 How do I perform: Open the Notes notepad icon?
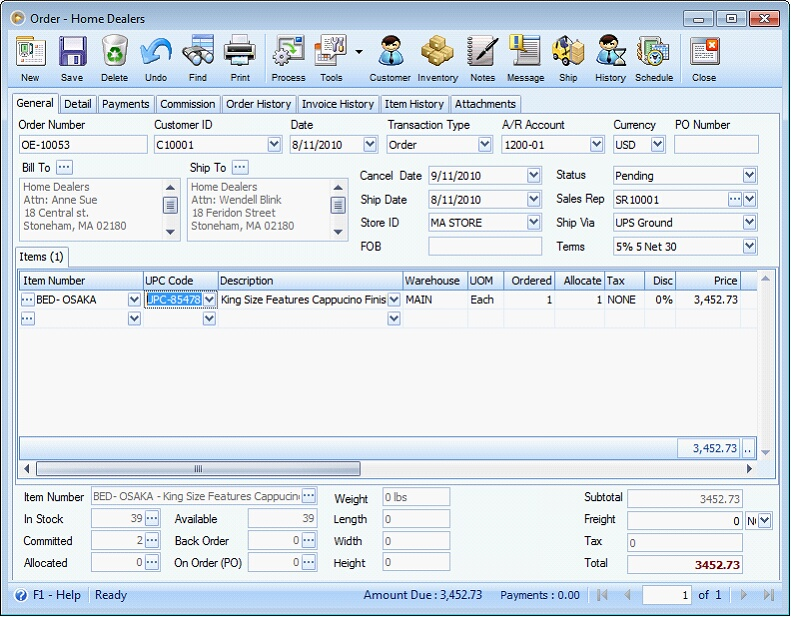482,50
